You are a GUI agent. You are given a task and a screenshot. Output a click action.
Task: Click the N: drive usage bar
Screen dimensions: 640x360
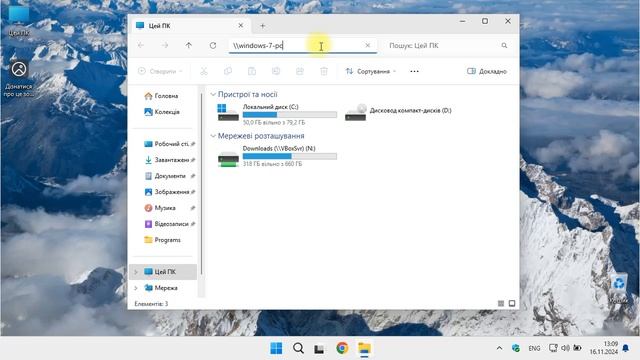tap(290, 156)
